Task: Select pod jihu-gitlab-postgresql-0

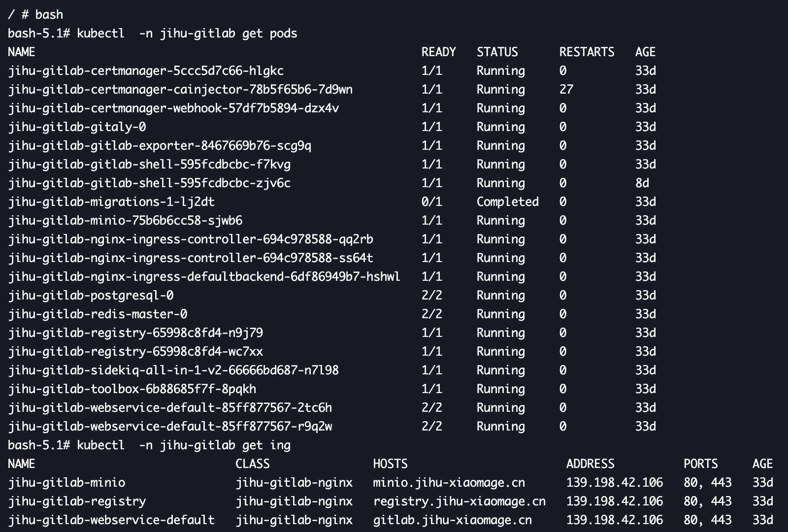Action: (91, 296)
